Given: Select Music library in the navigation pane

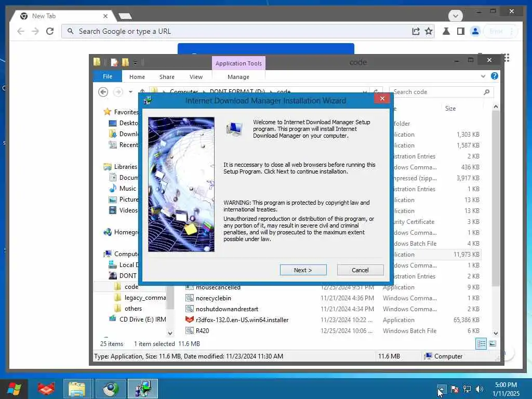Looking at the screenshot, I should pos(127,188).
